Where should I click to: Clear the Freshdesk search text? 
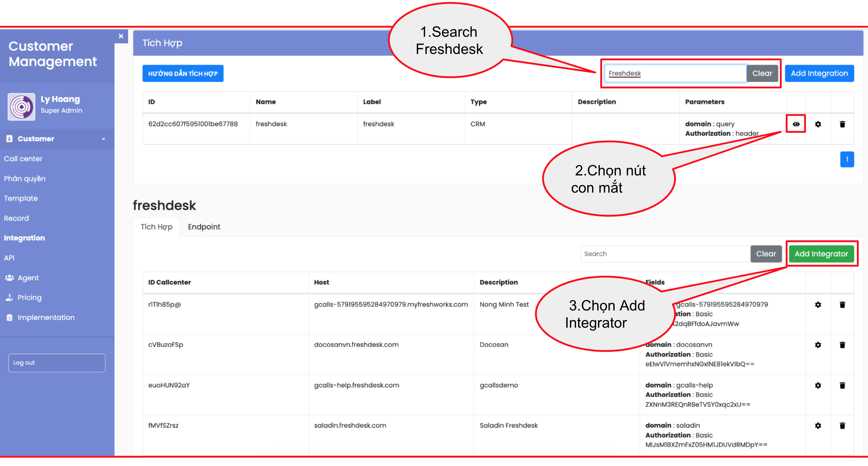762,74
